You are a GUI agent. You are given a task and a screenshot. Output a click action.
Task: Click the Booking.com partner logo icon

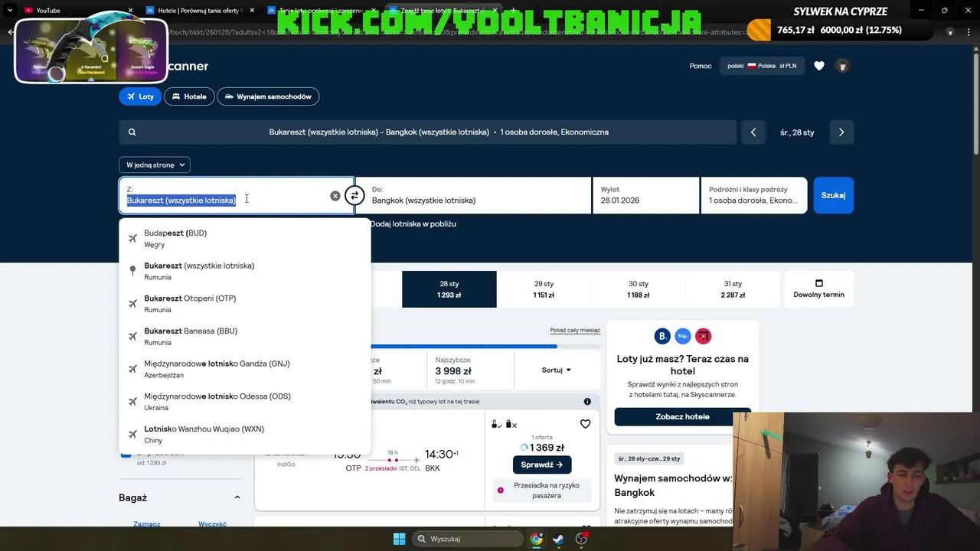pos(662,336)
